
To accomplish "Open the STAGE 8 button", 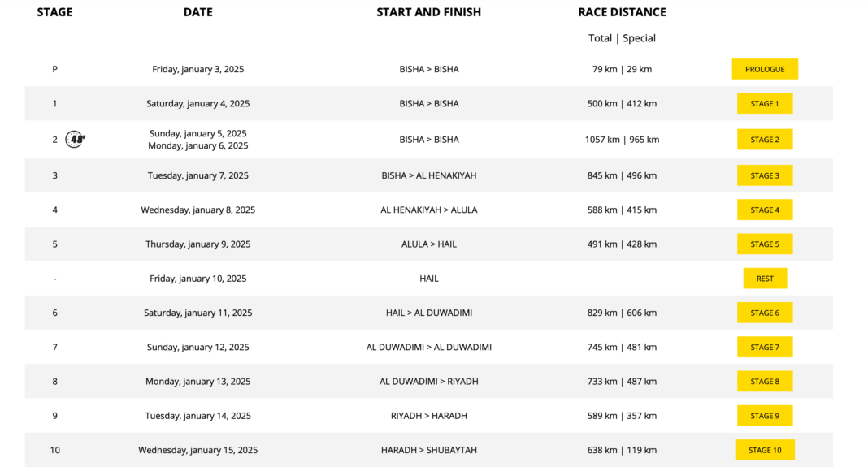I will 765,381.
